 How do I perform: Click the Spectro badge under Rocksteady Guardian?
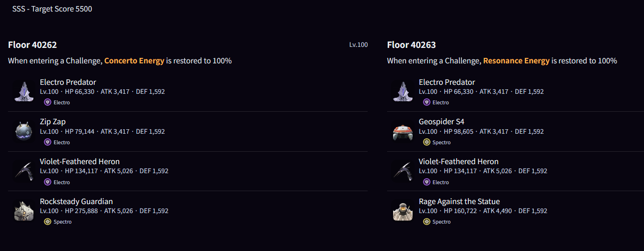58,222
